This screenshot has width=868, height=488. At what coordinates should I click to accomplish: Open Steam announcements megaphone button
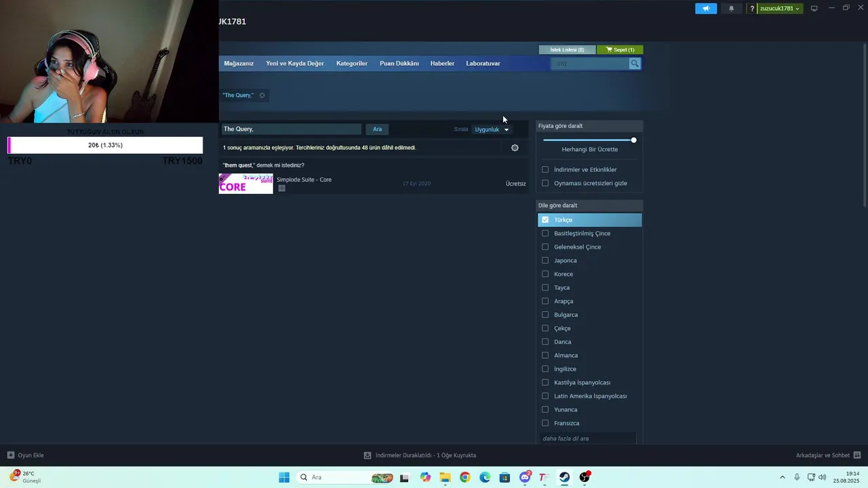click(706, 8)
